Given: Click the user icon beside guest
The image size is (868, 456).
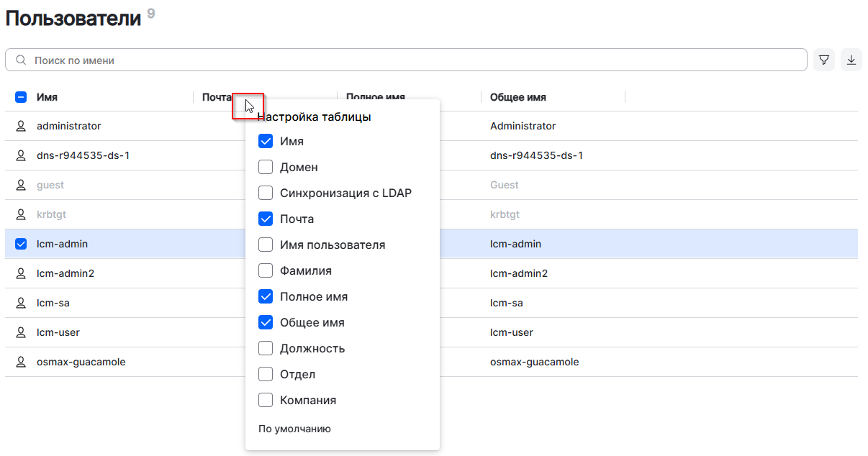Looking at the screenshot, I should click(x=21, y=185).
